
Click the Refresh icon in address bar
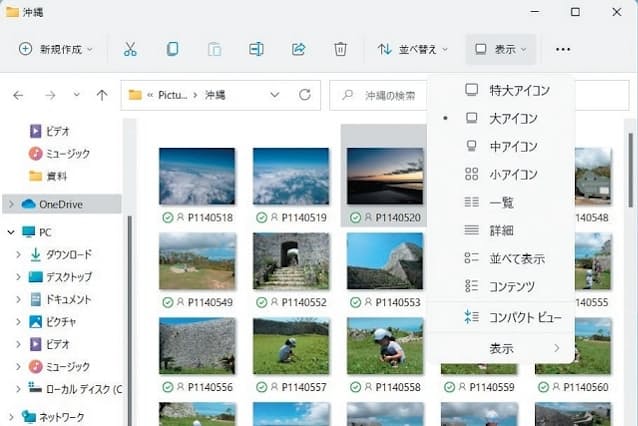[305, 95]
